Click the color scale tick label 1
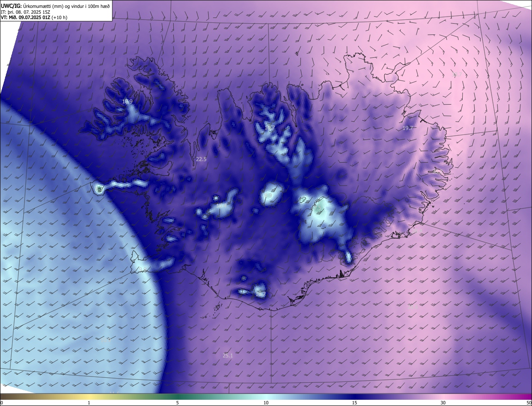The height and width of the screenshot is (406, 532). click(89, 403)
